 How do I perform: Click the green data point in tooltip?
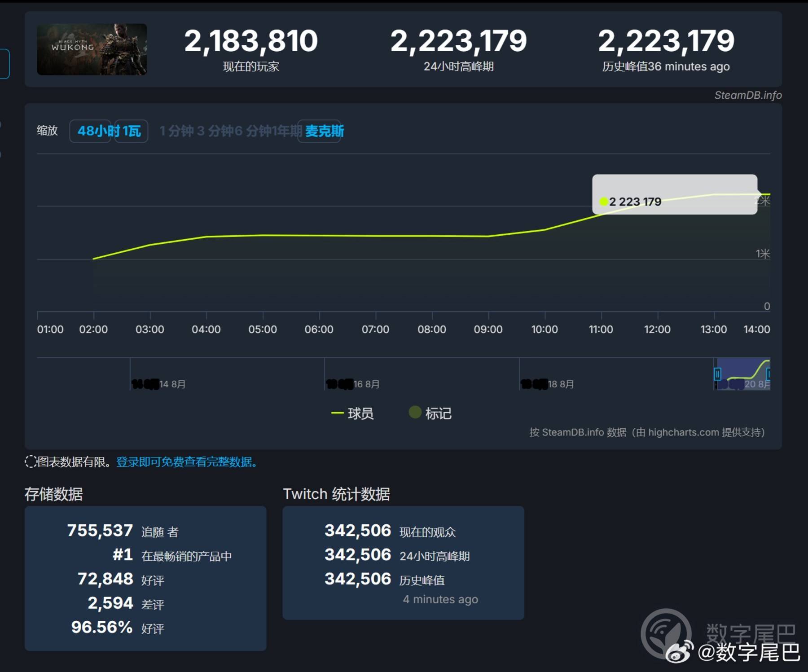604,202
